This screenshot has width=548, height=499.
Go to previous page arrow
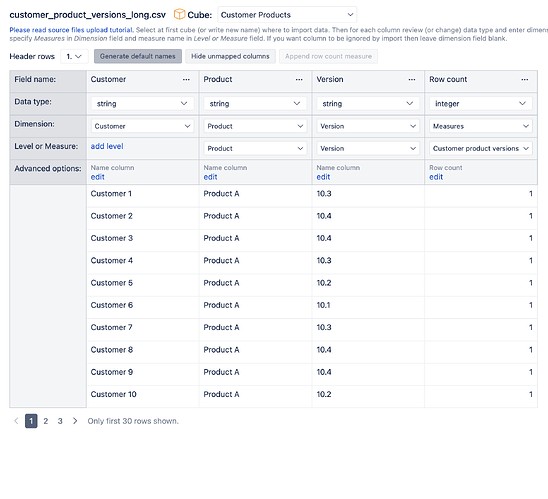pyautogui.click(x=16, y=421)
